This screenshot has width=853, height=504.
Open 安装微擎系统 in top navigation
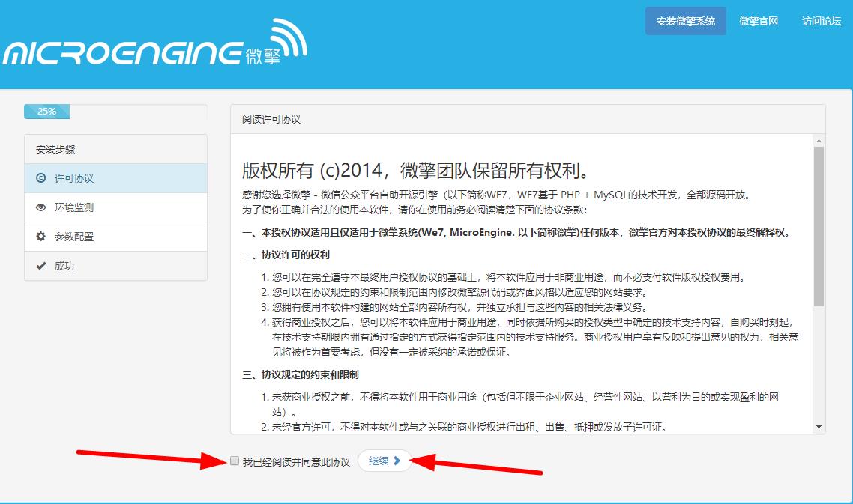tap(685, 21)
